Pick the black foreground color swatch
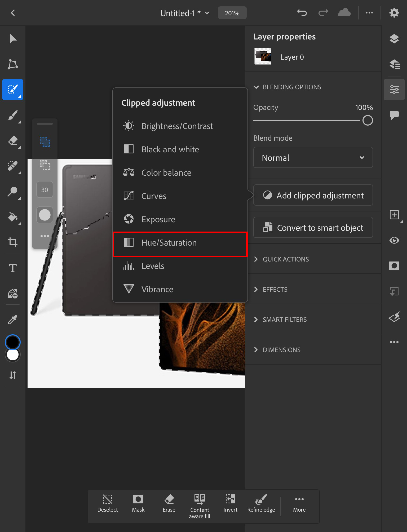The height and width of the screenshot is (532, 407). click(13, 342)
